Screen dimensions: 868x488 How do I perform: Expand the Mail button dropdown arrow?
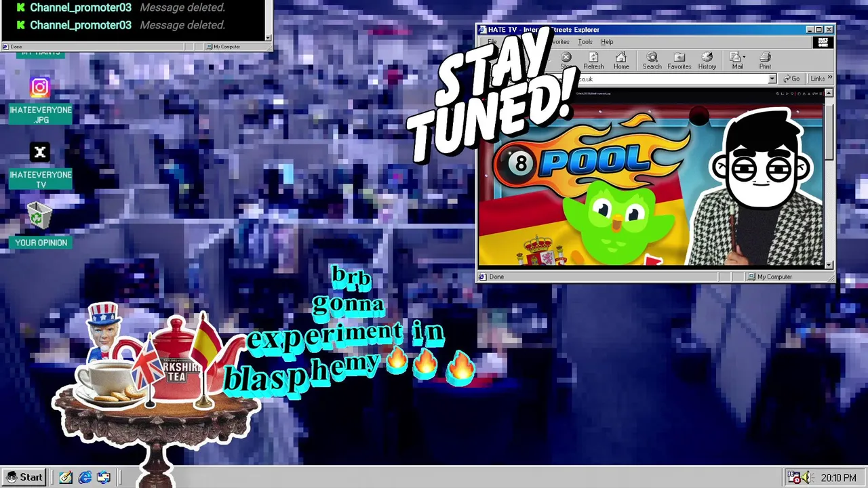pos(745,58)
